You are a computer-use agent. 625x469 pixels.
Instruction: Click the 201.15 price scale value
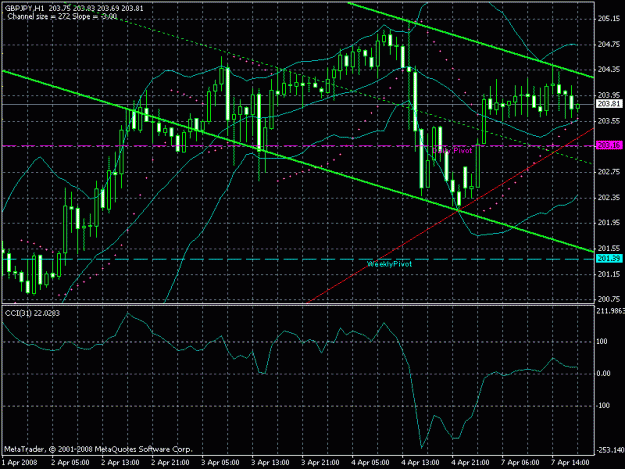[x=609, y=274]
